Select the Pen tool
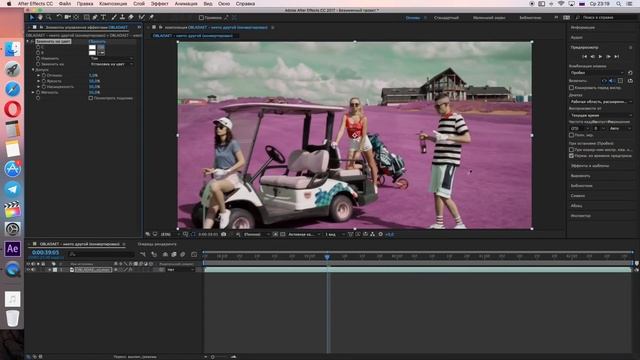 point(95,17)
